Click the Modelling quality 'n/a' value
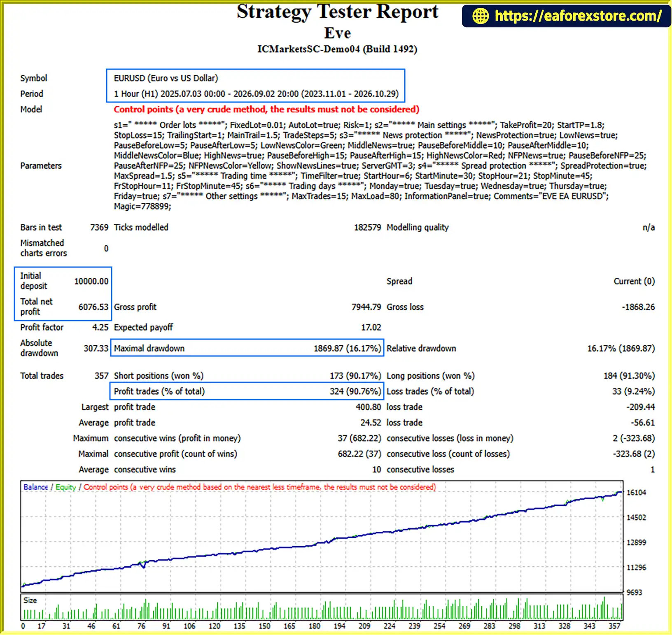 [649, 228]
